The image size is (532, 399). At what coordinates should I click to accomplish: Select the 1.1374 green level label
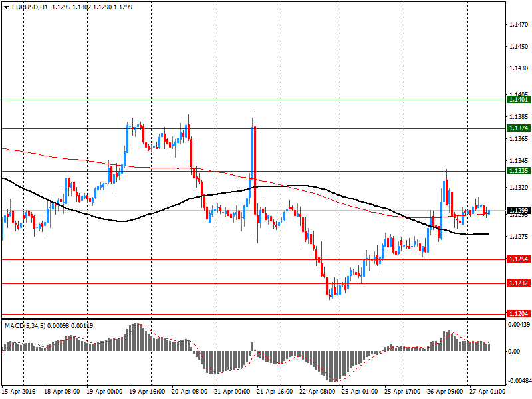[519, 128]
